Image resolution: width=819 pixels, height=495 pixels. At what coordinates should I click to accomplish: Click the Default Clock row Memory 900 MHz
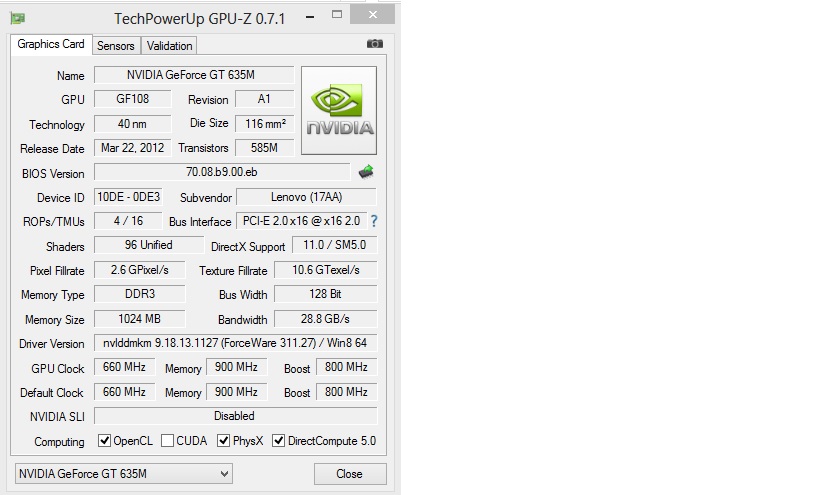(237, 392)
